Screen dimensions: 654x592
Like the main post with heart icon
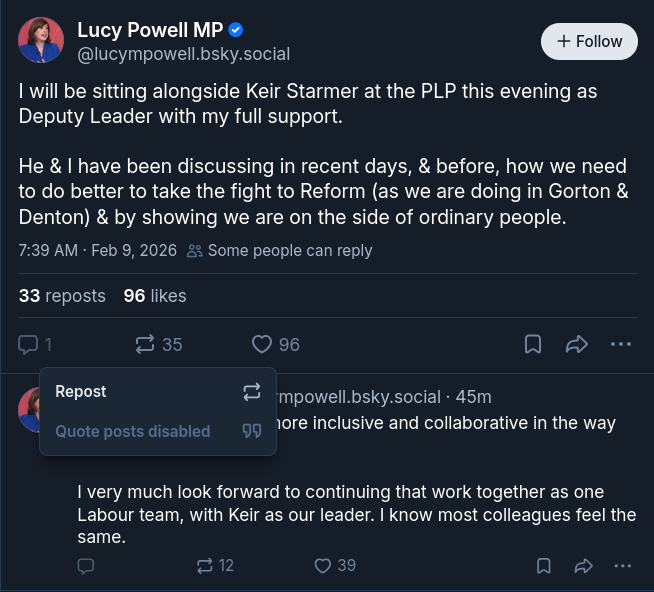coord(262,344)
